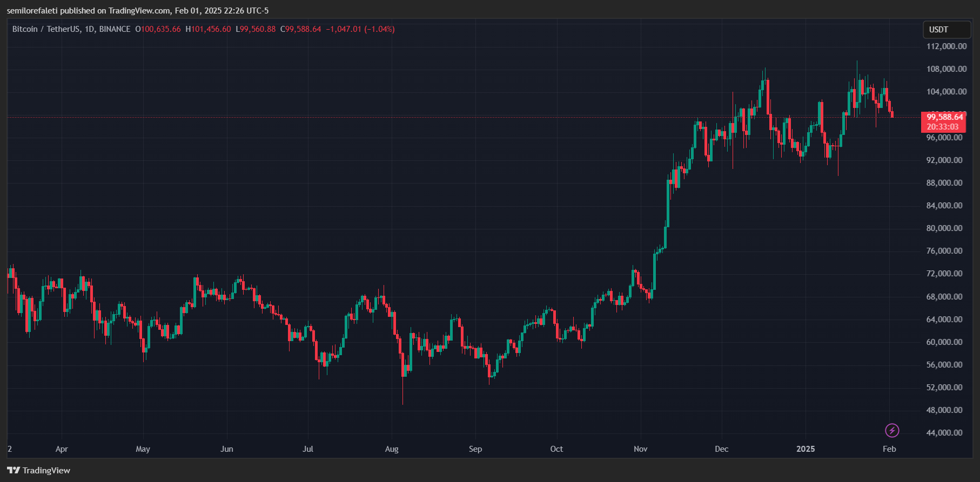Click the Jun label on time axis

pos(227,449)
